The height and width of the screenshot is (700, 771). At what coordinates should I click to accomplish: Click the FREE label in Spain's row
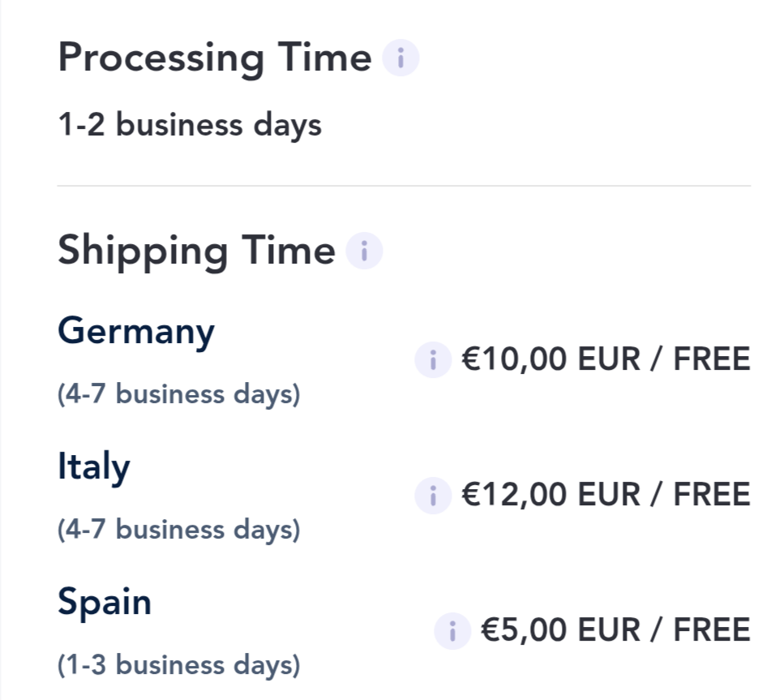(x=712, y=630)
